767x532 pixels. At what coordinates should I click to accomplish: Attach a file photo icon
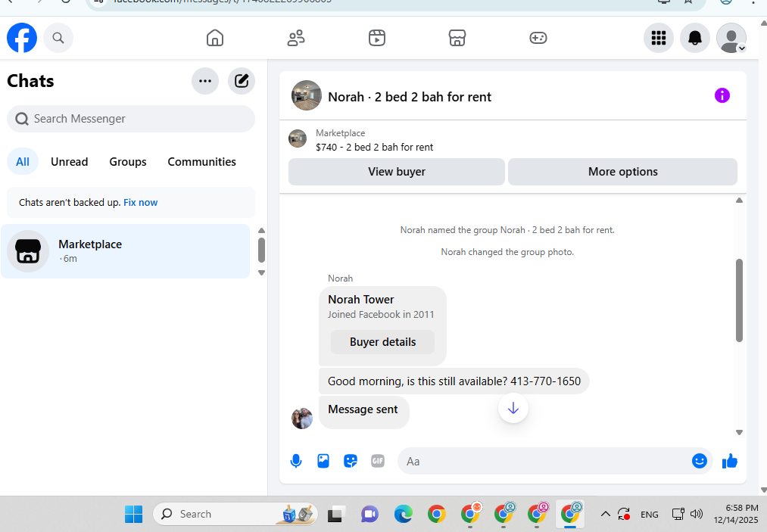pyautogui.click(x=323, y=461)
